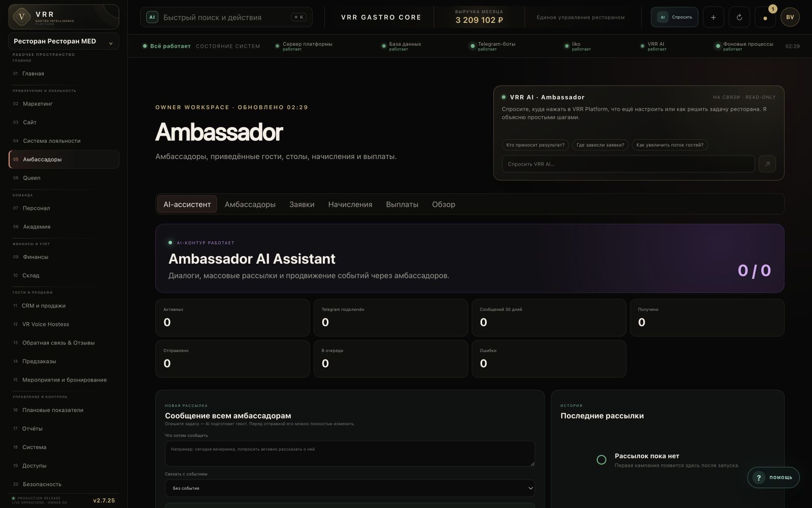Open the BV user avatar menu
Image resolution: width=812 pixels, height=508 pixels.
790,17
